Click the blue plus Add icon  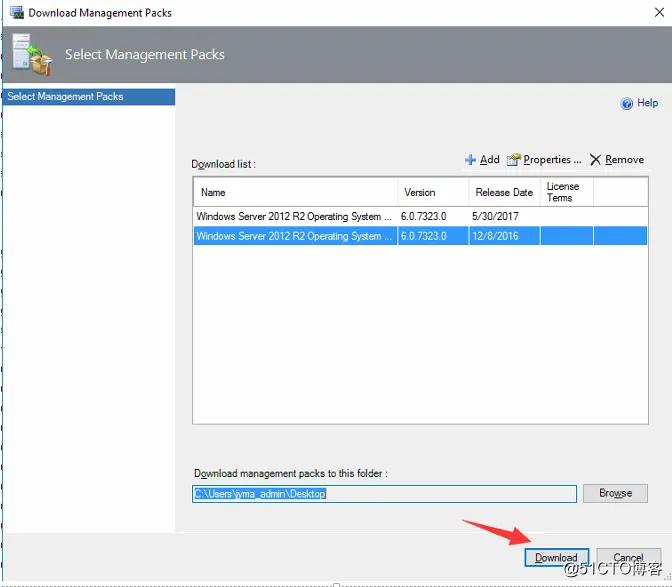click(x=470, y=160)
